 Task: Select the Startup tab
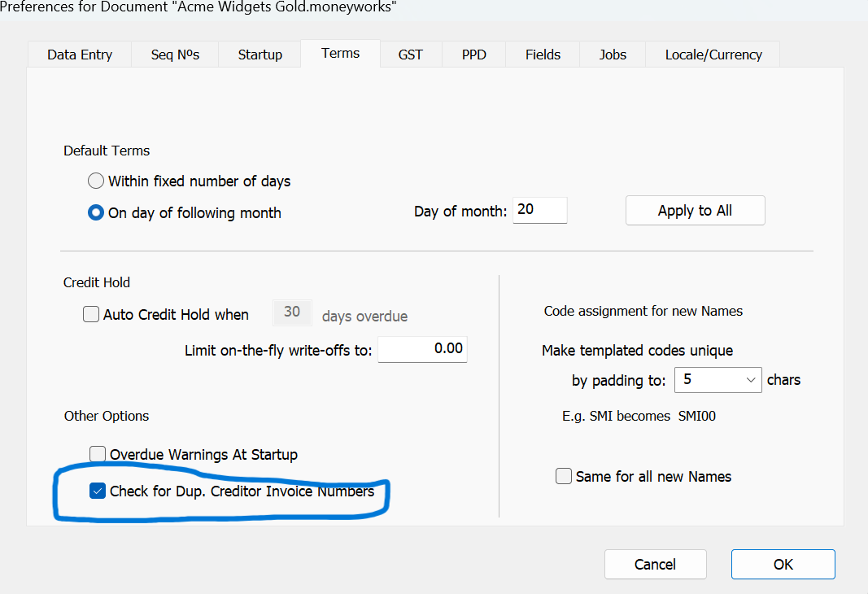pyautogui.click(x=260, y=55)
